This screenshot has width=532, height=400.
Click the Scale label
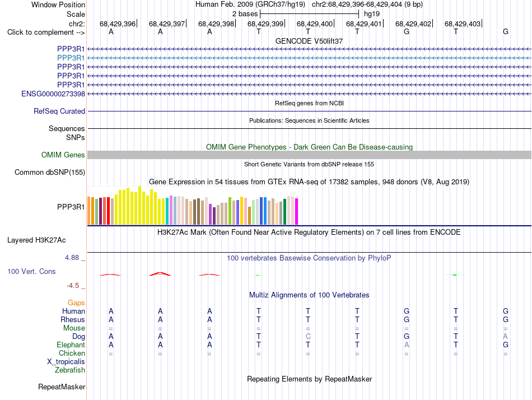(76, 14)
